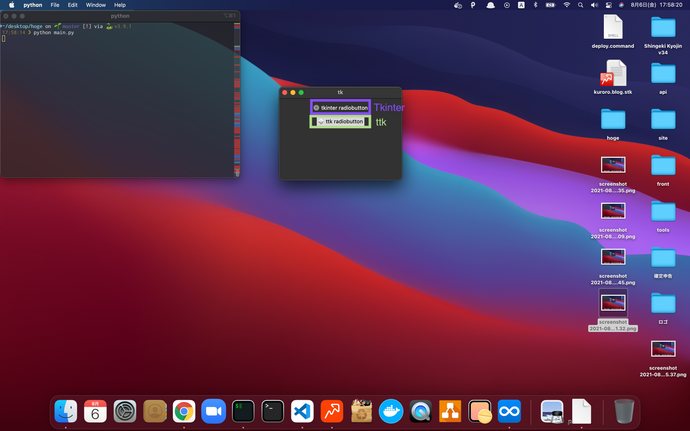Viewport: 690px width, 431px height.
Task: Open the File menu
Action: point(54,5)
